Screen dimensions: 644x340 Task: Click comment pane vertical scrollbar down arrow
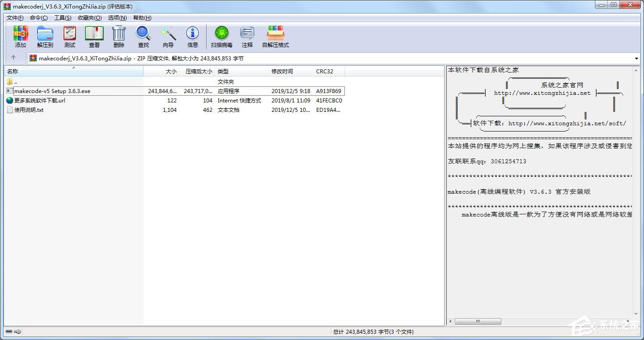click(636, 314)
